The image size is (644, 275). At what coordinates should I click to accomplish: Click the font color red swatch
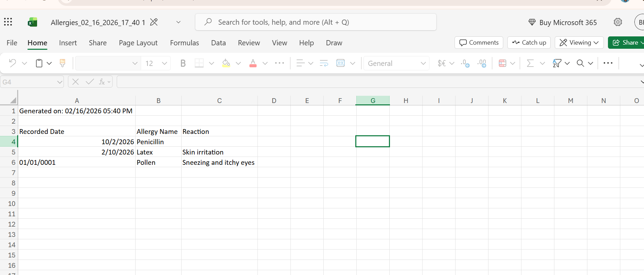coord(253,63)
